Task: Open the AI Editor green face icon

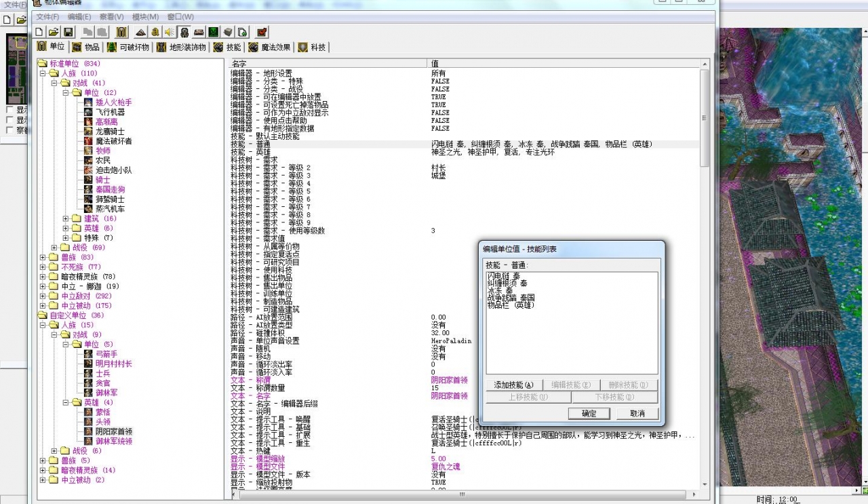Action: coord(213,32)
